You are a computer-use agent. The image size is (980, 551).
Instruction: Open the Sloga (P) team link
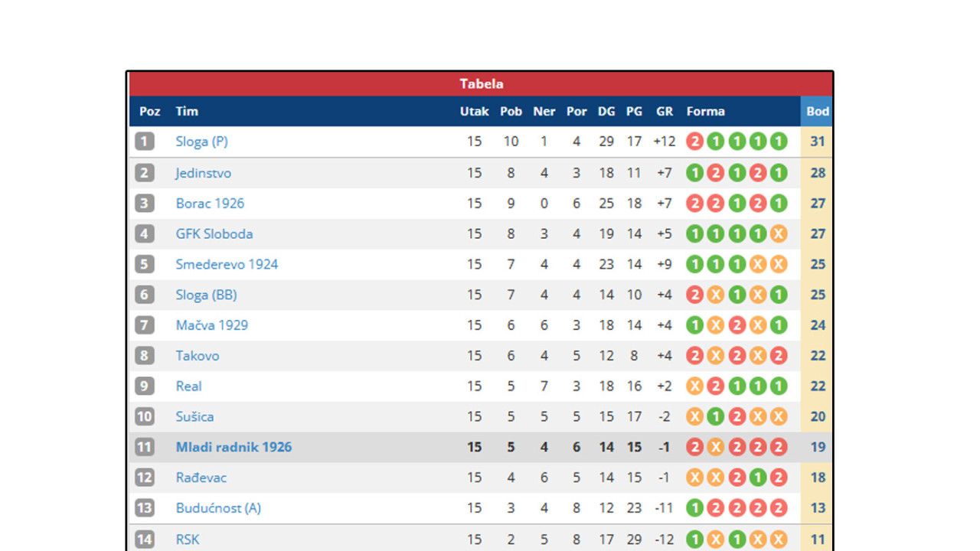(x=201, y=142)
